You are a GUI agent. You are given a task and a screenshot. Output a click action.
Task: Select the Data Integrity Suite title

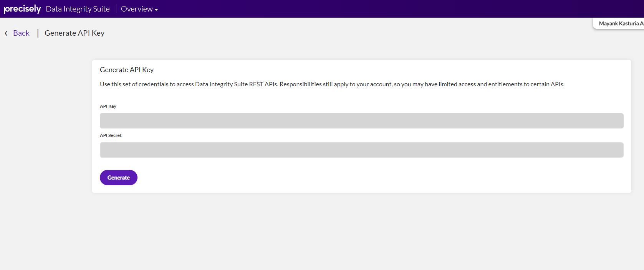pos(78,9)
